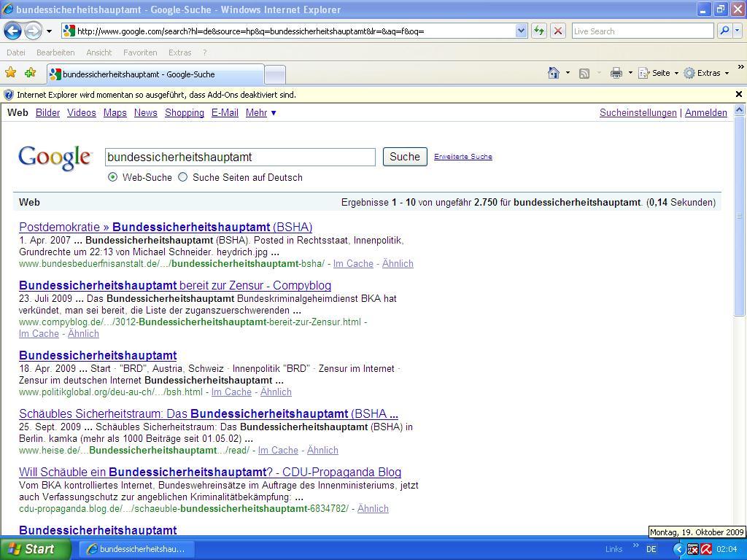Click the address bar URL field
Screen dimensions: 747x560
tap(289, 31)
